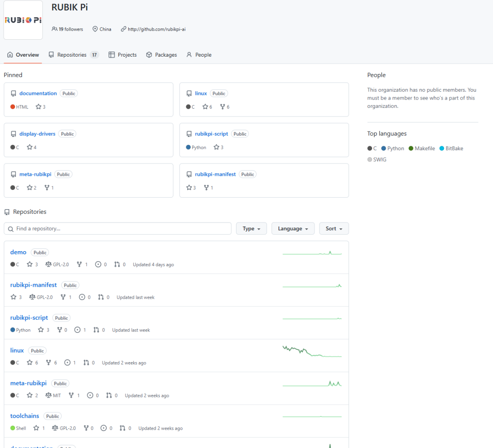
Task: Open rubikpi-manifest in the repository list
Action: tap(33, 285)
